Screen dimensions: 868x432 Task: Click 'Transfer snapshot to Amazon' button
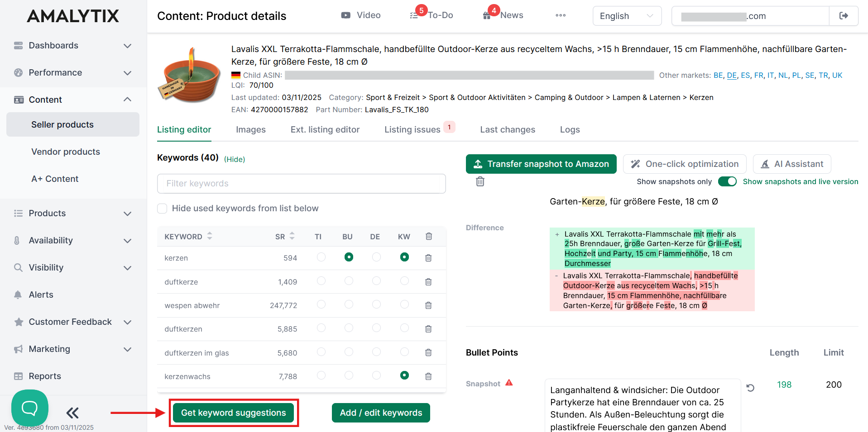[x=541, y=164]
